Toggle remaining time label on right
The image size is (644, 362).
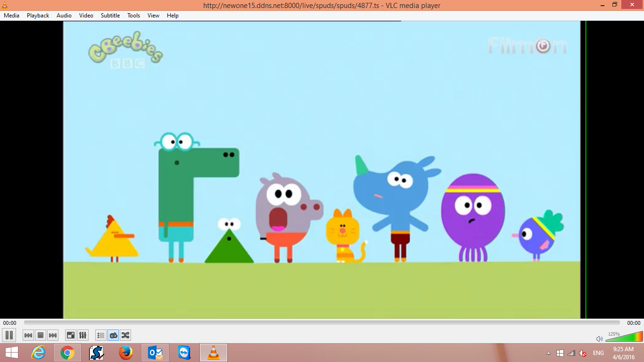coord(634,323)
